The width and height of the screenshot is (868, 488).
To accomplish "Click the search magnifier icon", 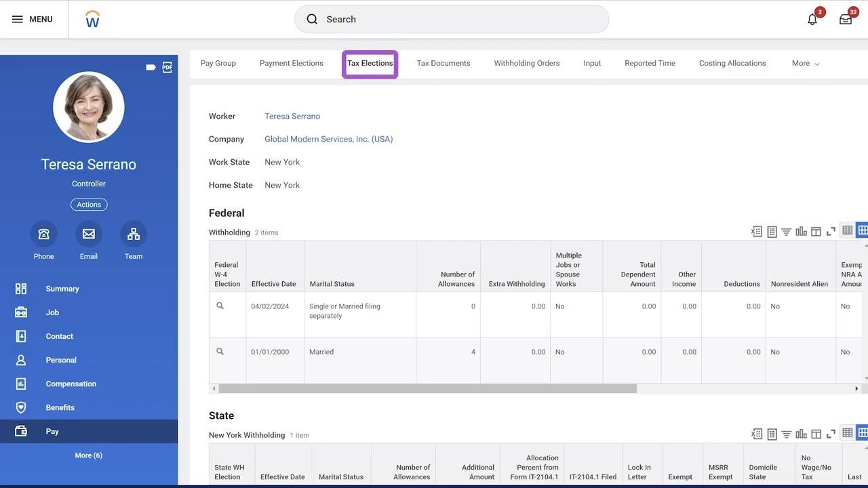I will [x=312, y=19].
